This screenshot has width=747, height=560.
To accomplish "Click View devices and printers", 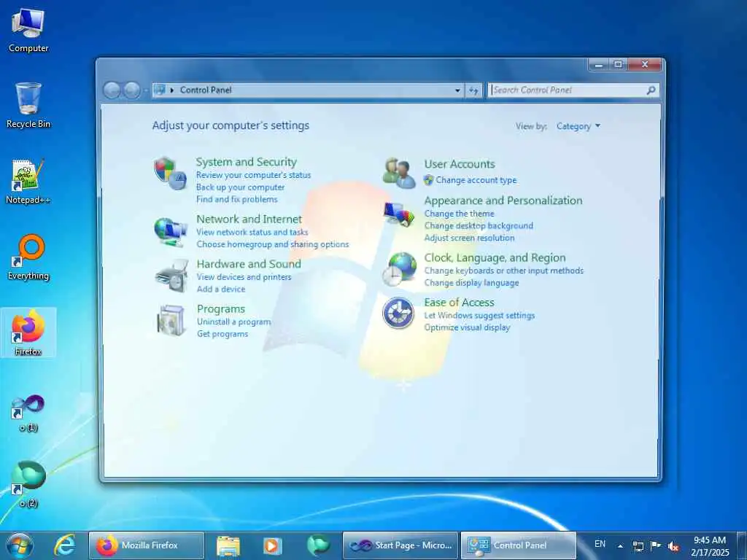I will (x=244, y=276).
